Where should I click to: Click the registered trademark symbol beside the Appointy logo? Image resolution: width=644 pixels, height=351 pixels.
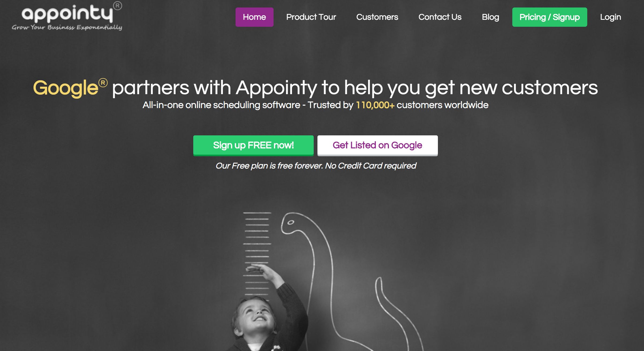(117, 6)
